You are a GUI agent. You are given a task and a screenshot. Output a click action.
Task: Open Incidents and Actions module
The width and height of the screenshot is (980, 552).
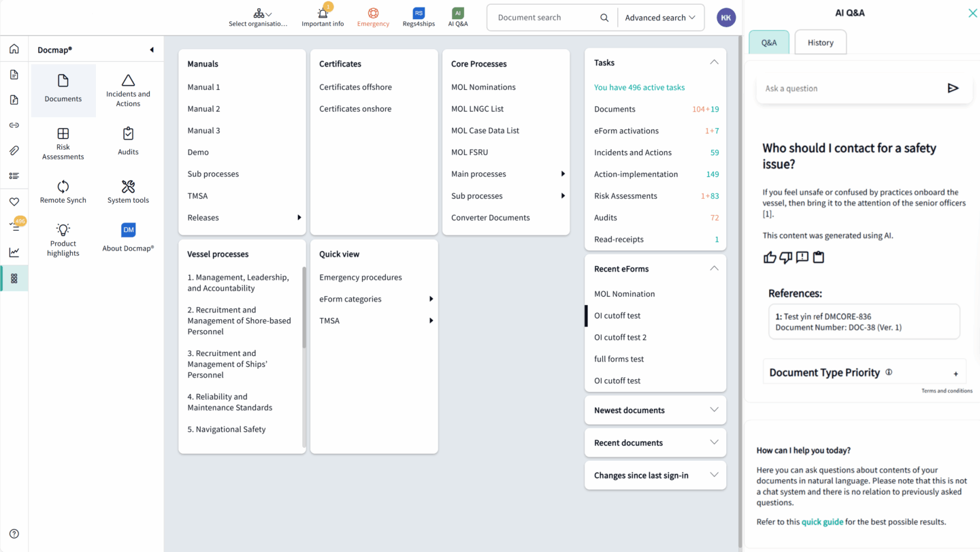click(128, 91)
